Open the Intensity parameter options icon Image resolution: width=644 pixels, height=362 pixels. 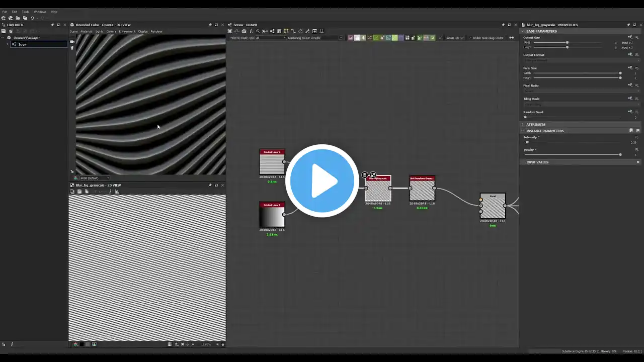[x=637, y=137]
